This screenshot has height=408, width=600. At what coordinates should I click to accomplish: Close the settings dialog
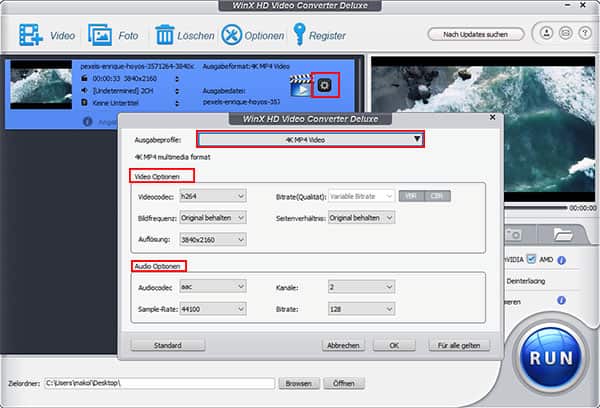coord(492,117)
